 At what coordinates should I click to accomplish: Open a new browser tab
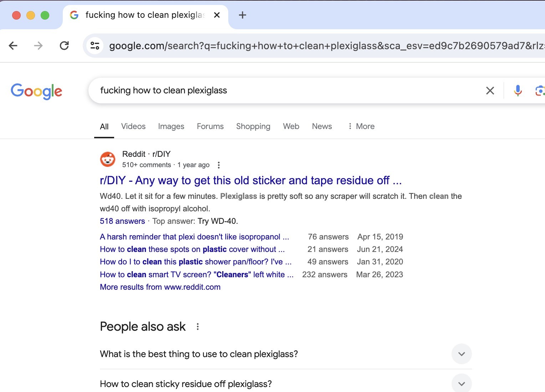(x=243, y=15)
